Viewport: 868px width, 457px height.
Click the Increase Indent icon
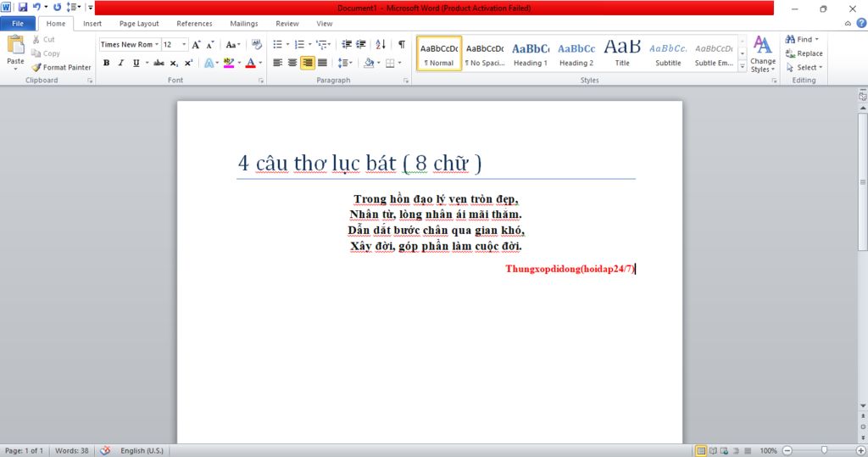click(361, 44)
